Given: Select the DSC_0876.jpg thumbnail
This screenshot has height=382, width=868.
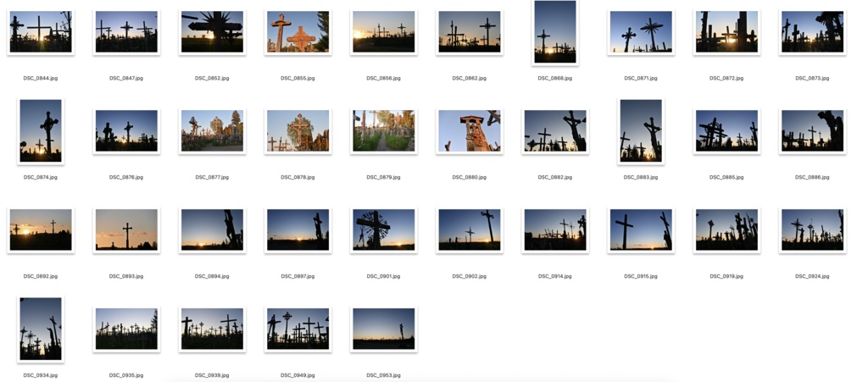Looking at the screenshot, I should click(x=126, y=131).
